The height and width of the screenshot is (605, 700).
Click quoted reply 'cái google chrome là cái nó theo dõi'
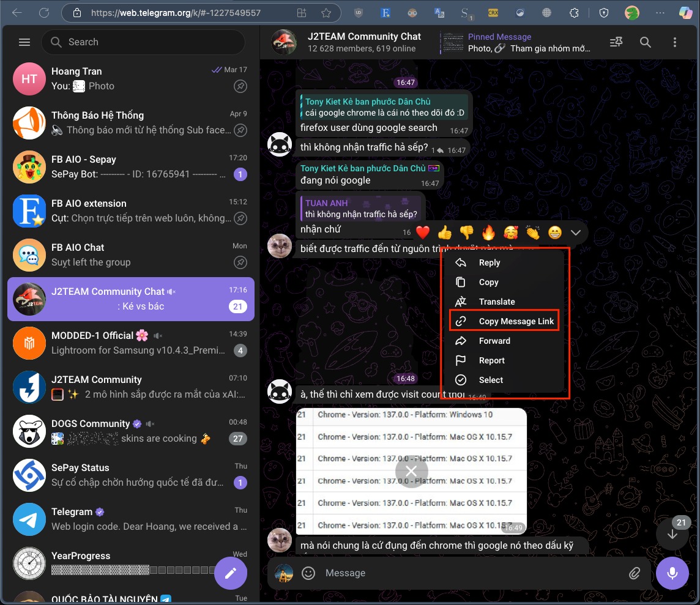tap(384, 107)
